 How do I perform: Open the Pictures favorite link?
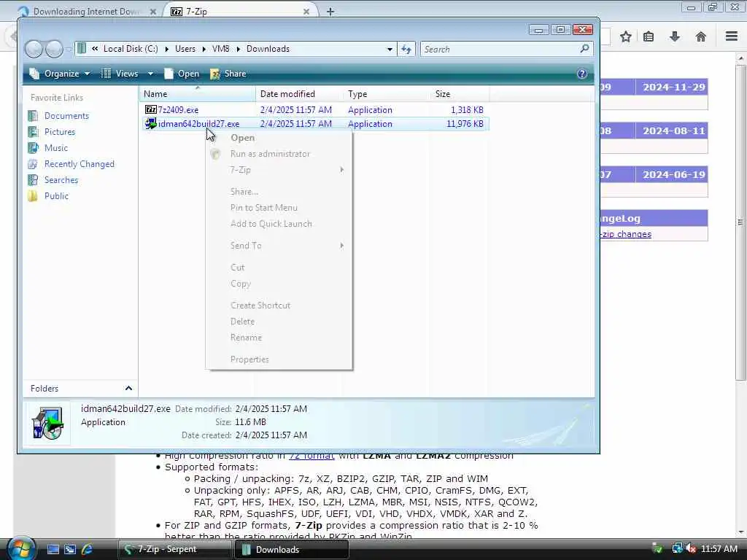(60, 132)
